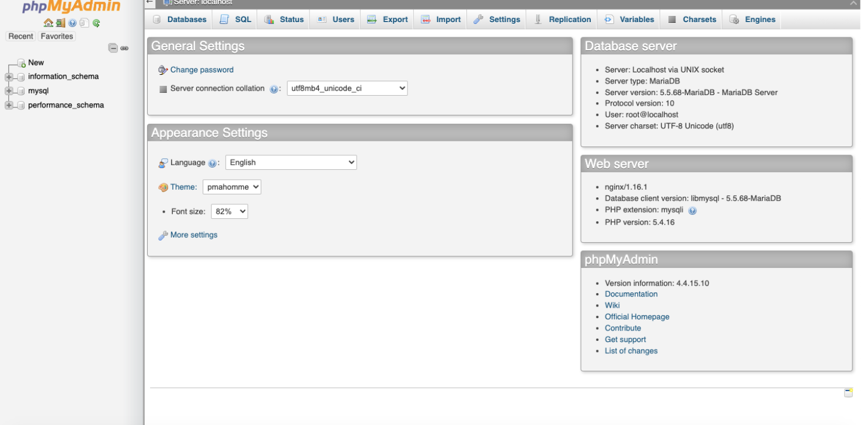Click text 'nginx/1.16.1'
Viewport: 868px width, 425px height.
click(x=626, y=187)
